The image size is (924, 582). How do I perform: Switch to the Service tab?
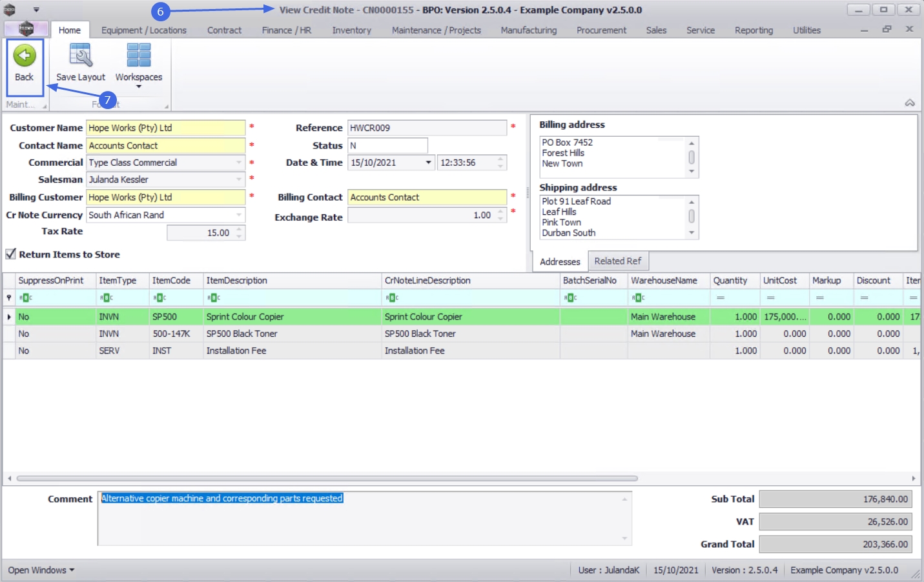point(701,30)
